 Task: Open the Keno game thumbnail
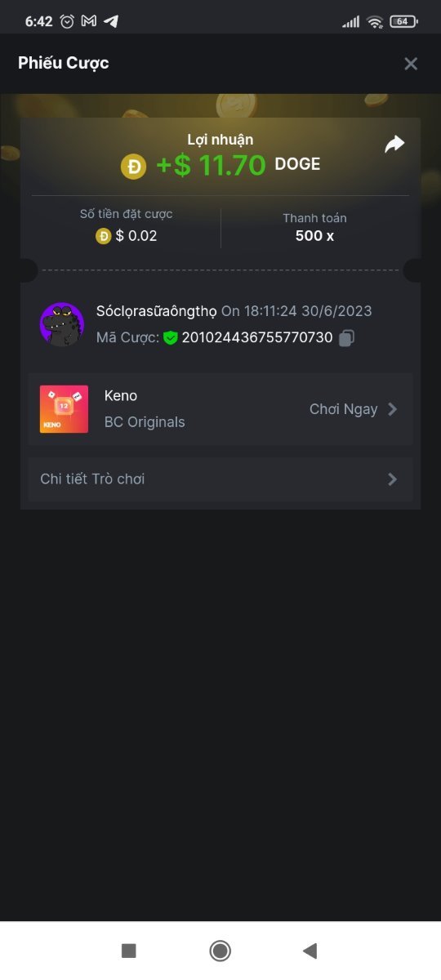coord(64,409)
